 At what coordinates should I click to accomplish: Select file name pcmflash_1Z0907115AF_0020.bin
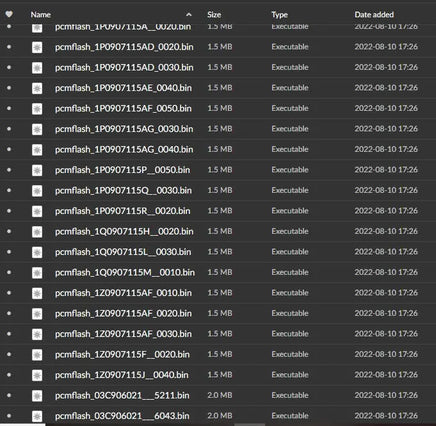[123, 313]
